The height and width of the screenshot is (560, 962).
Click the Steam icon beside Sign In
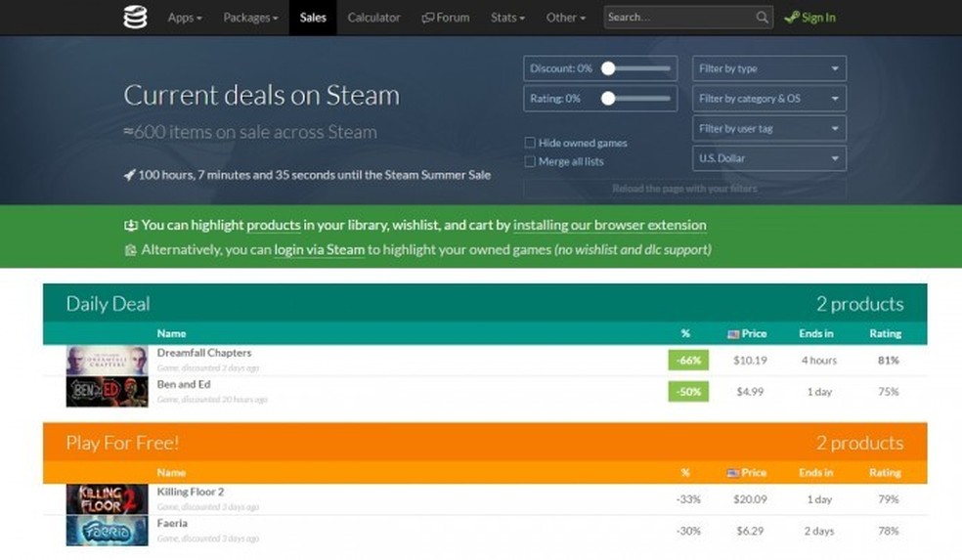tap(792, 18)
